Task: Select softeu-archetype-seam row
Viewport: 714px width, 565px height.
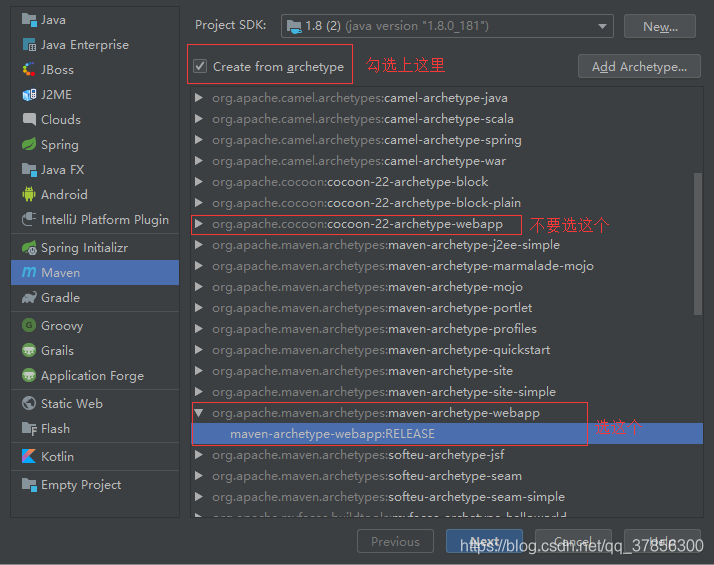Action: tap(447, 476)
